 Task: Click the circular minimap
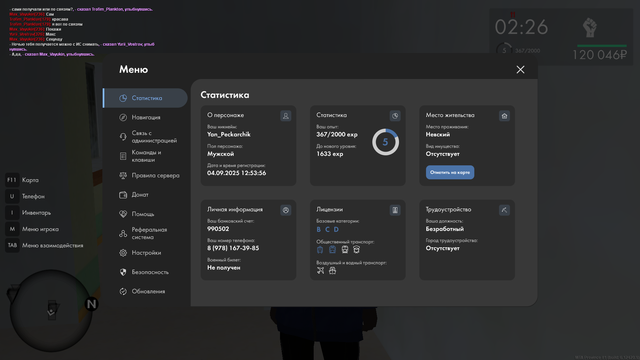tap(51, 311)
